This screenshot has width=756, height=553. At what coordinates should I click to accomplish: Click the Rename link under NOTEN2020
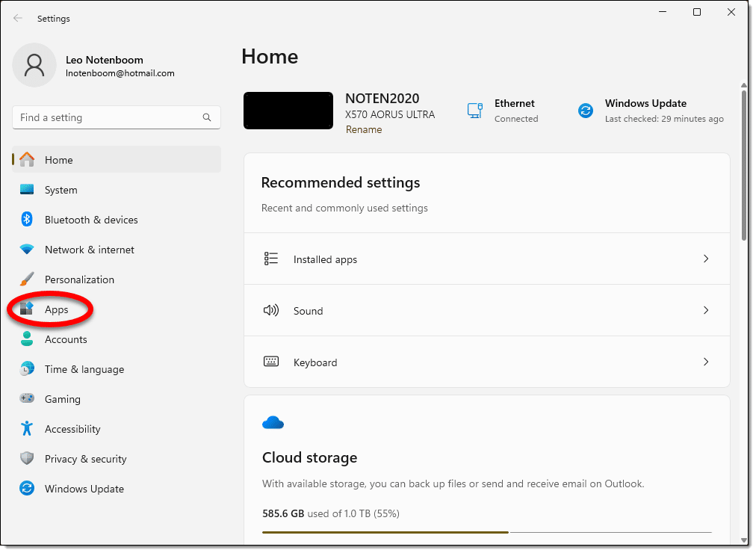coord(363,129)
